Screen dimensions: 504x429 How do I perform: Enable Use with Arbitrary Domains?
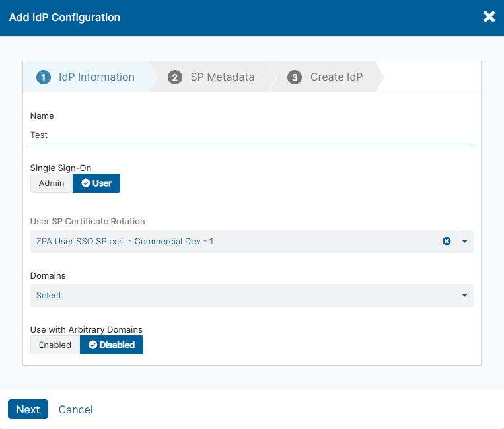coord(55,345)
